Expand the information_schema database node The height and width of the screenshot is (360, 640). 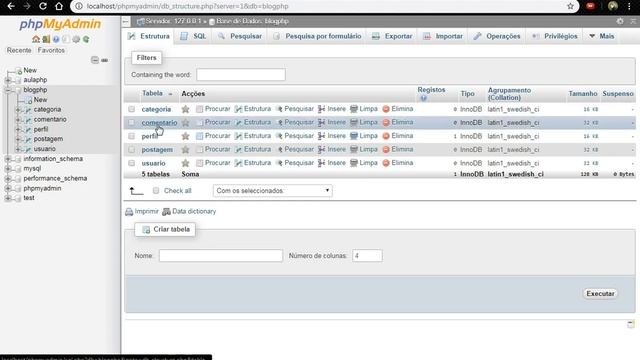pyautogui.click(x=8, y=159)
